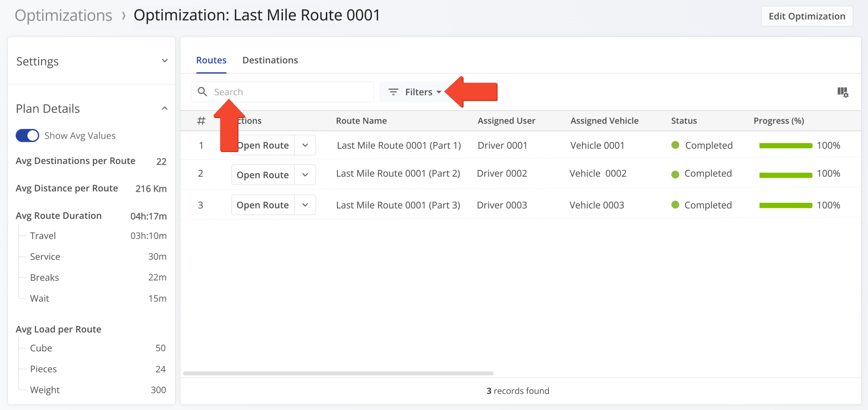
Task: Click 'Wait' duration row
Action: (98, 298)
